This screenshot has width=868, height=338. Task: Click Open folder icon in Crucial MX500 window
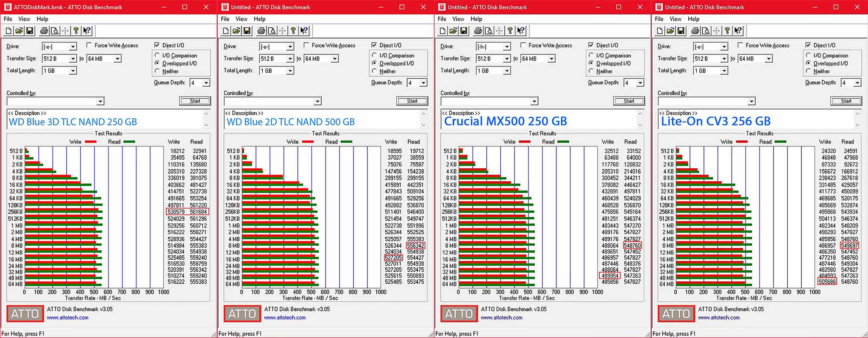[453, 30]
